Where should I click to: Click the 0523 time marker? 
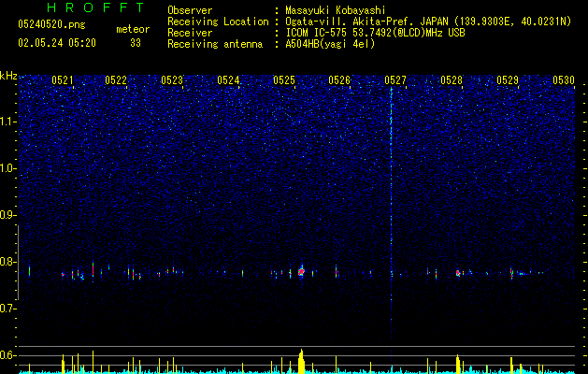pyautogui.click(x=172, y=80)
